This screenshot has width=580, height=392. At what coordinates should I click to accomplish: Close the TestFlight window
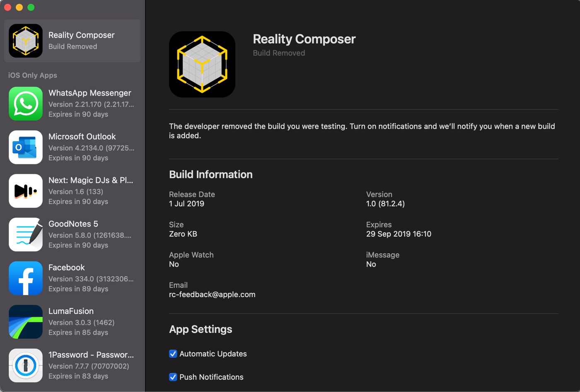point(7,7)
